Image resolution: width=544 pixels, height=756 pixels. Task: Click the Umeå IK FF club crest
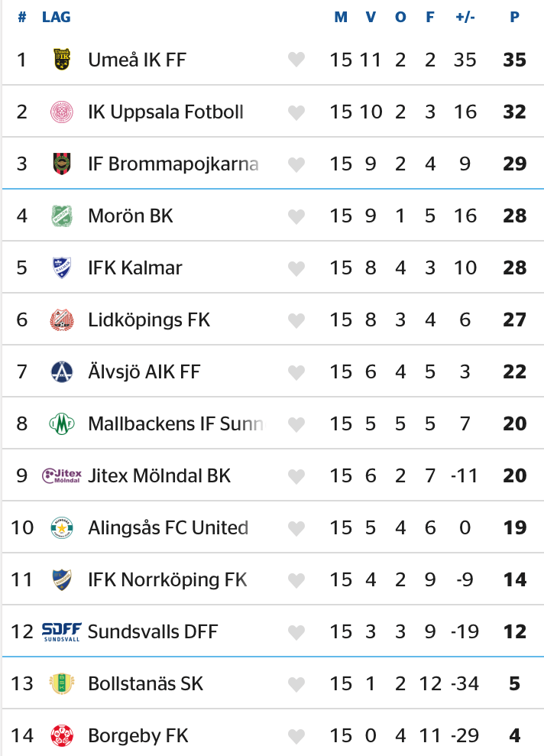[x=61, y=60]
